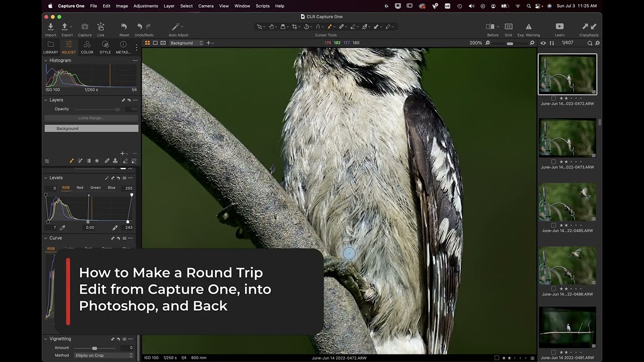Click the Capture camera icon

coord(85,27)
